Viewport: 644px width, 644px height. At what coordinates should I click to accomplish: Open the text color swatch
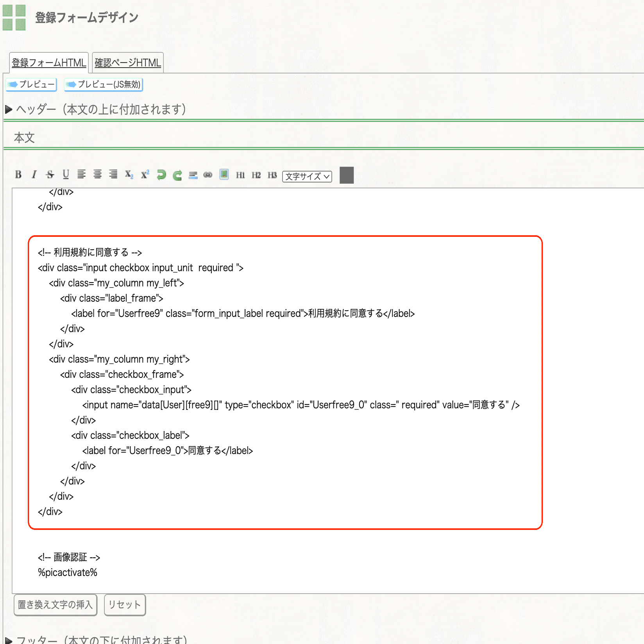[346, 175]
